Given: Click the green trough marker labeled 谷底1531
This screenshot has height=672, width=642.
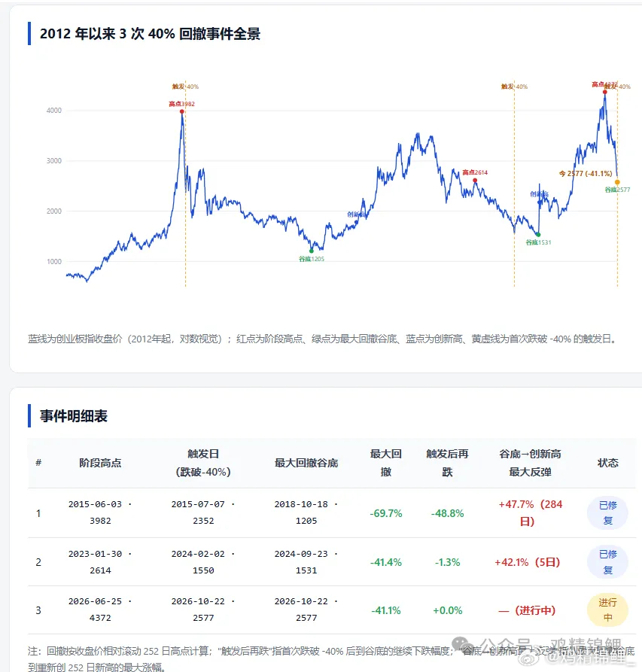Looking at the screenshot, I should [x=538, y=235].
